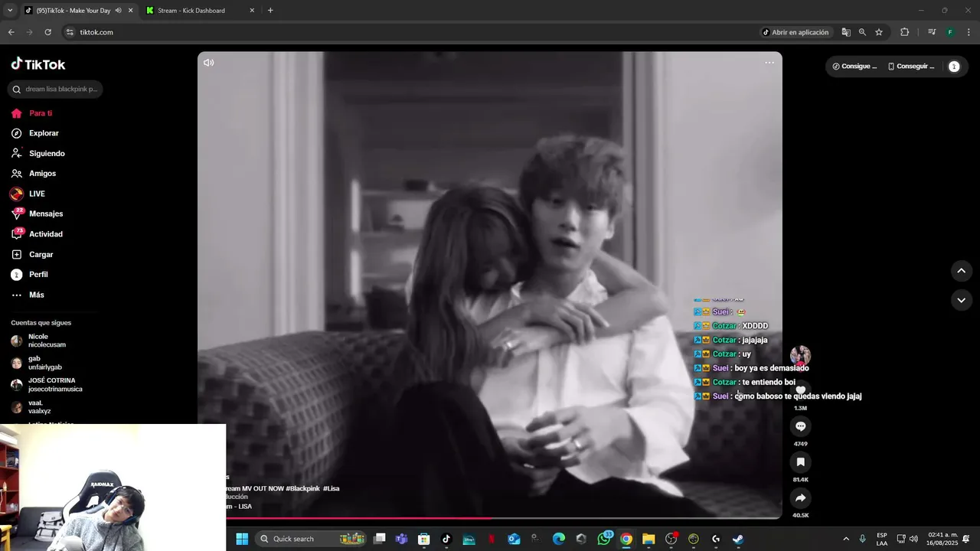Image resolution: width=980 pixels, height=551 pixels.
Task: Show hidden system tray icons
Action: (x=846, y=539)
